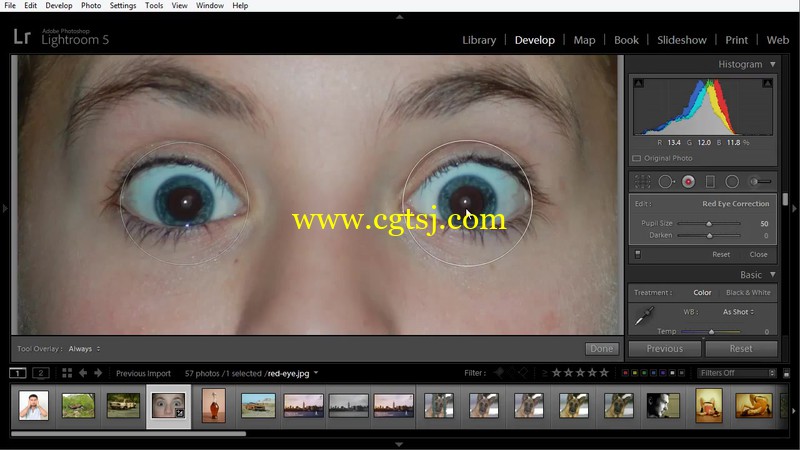Choose Color treatment
The width and height of the screenshot is (800, 450).
pos(702,292)
